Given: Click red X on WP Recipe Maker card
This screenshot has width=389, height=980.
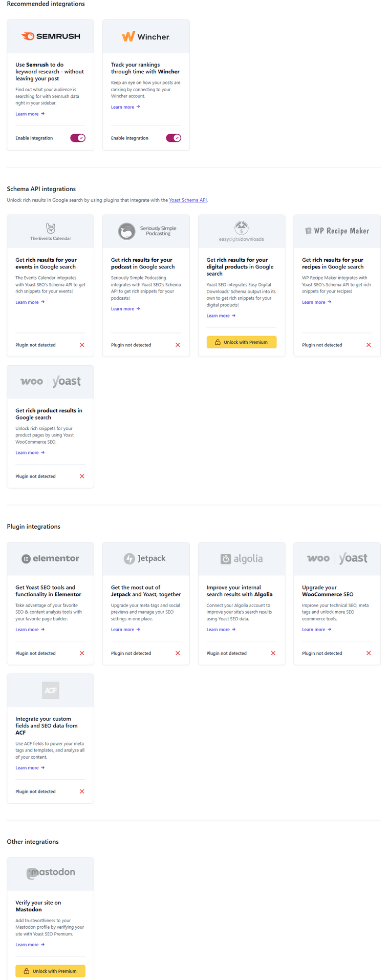Looking at the screenshot, I should coord(369,345).
